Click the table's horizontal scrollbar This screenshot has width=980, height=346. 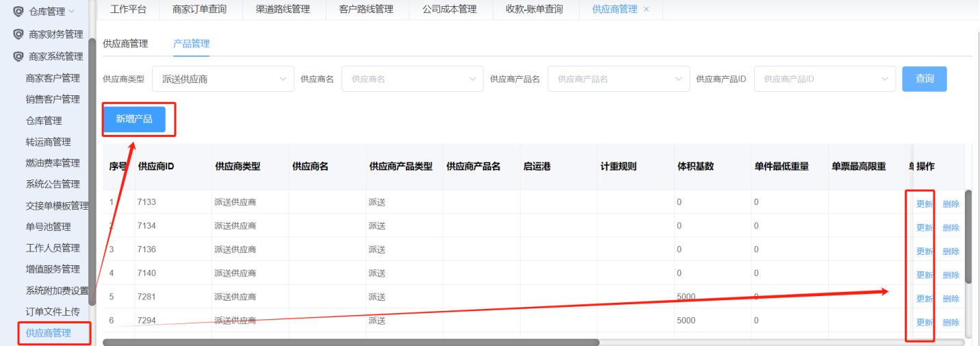click(350, 342)
